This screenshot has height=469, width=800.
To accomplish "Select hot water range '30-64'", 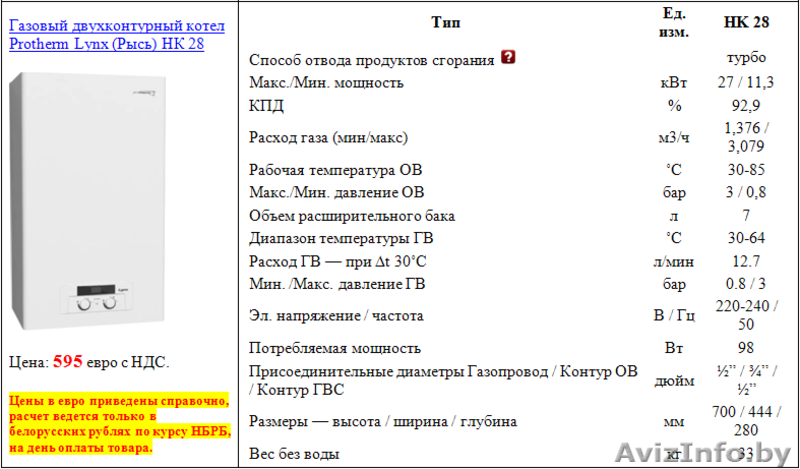I will 746,238.
